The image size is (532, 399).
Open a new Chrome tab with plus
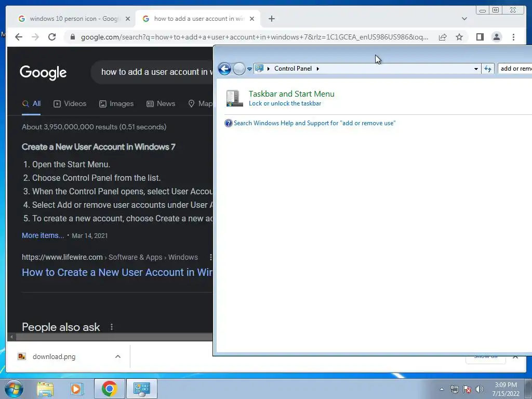pos(271,19)
